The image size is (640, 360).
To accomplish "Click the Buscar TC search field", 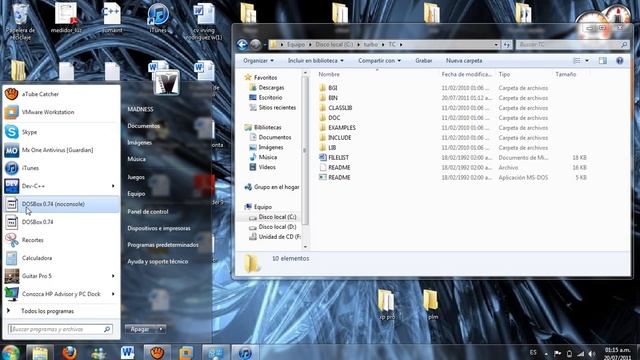I will [x=572, y=44].
